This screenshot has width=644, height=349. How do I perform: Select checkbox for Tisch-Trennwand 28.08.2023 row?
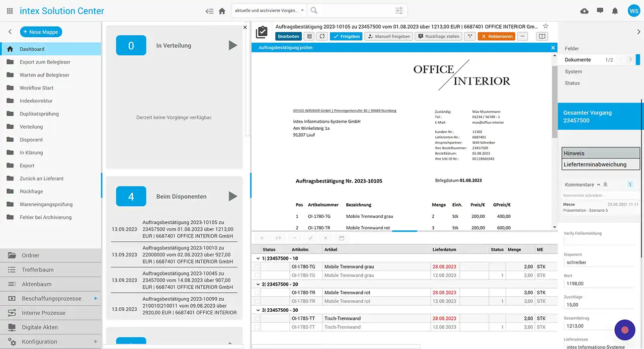click(258, 318)
